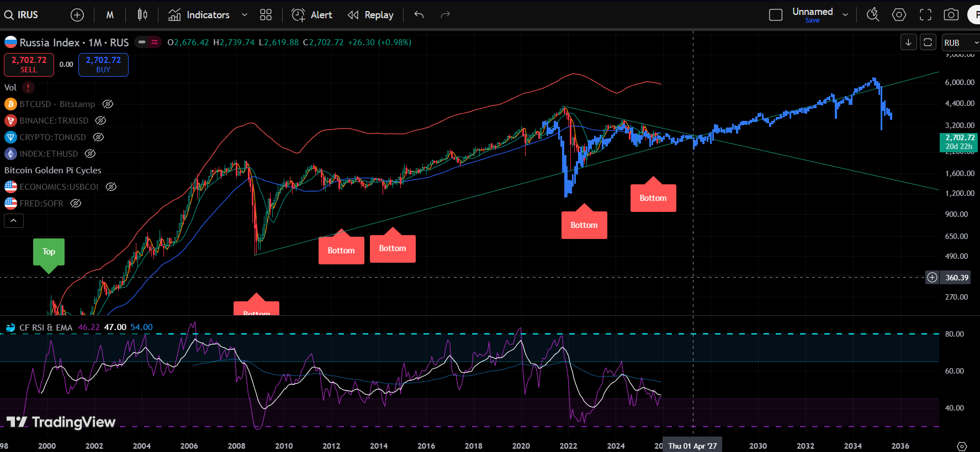980x452 pixels.
Task: Toggle visibility of the INDEX:ETHUSD series
Action: pyautogui.click(x=90, y=154)
